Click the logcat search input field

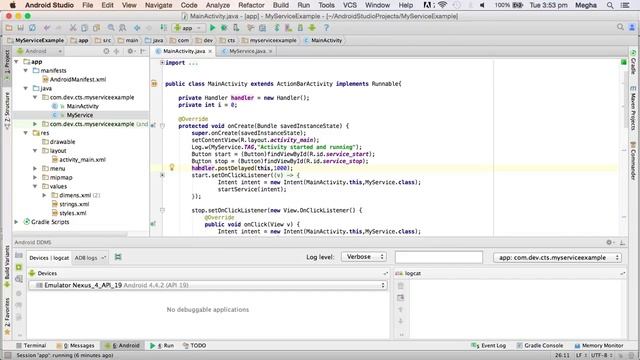(x=439, y=257)
